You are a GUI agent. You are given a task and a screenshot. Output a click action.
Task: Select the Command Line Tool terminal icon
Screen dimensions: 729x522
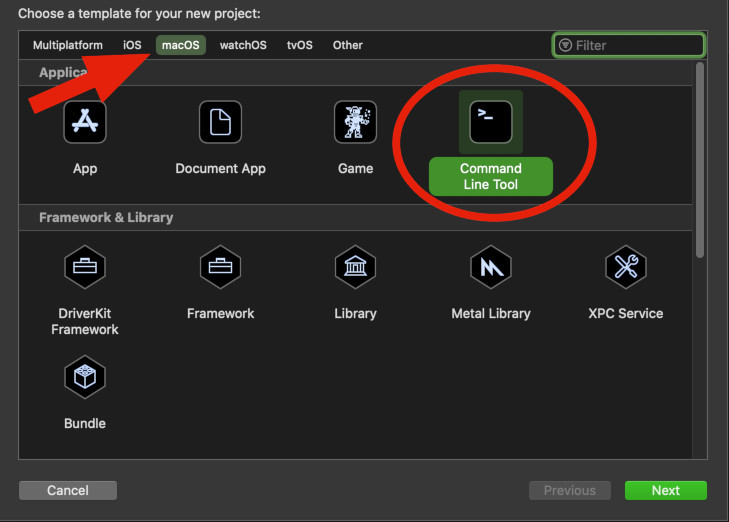pyautogui.click(x=491, y=122)
